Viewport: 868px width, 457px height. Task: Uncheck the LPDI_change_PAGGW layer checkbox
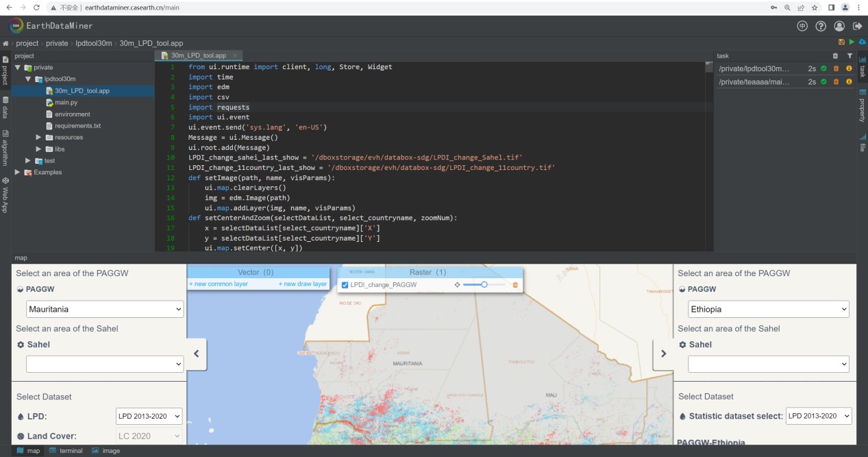(345, 285)
